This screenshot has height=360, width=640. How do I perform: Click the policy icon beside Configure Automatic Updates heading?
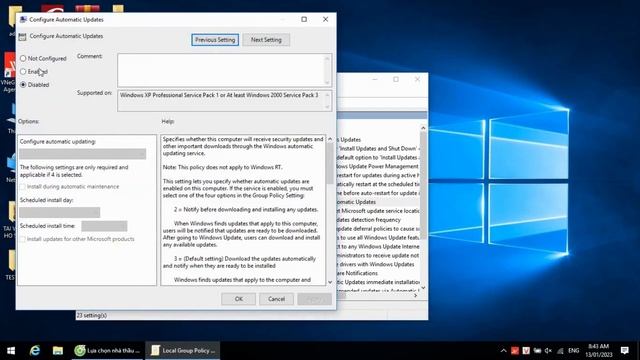point(22,37)
